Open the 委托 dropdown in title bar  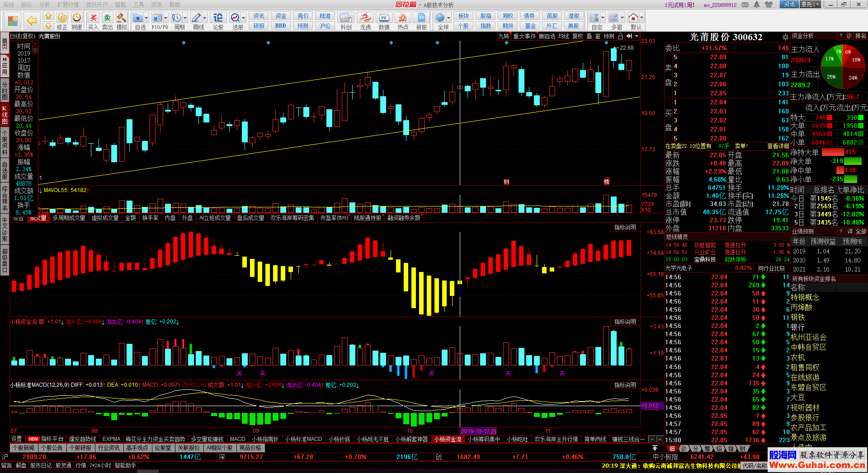pos(809,5)
